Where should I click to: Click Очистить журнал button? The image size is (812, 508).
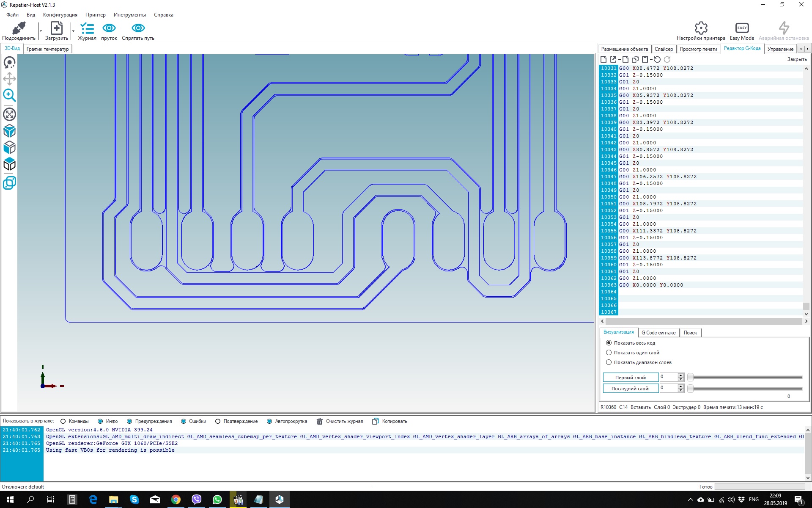(x=340, y=421)
